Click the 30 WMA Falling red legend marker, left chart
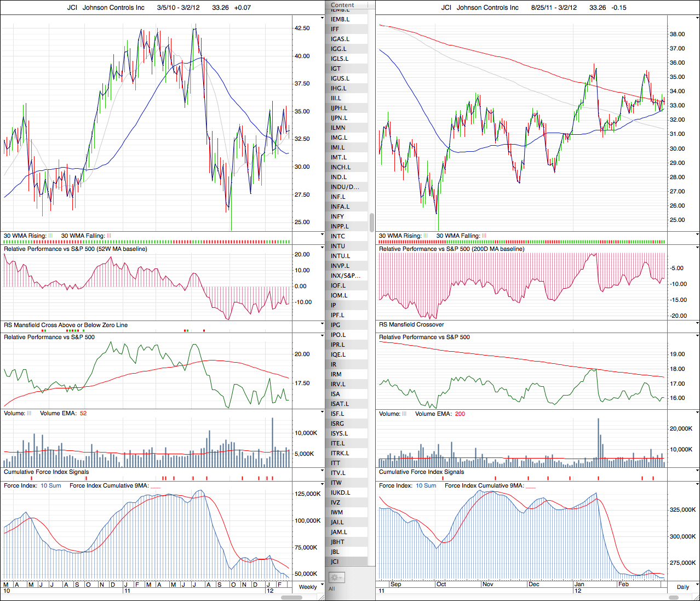Viewport: 700px width, 601px height. click(x=108, y=236)
